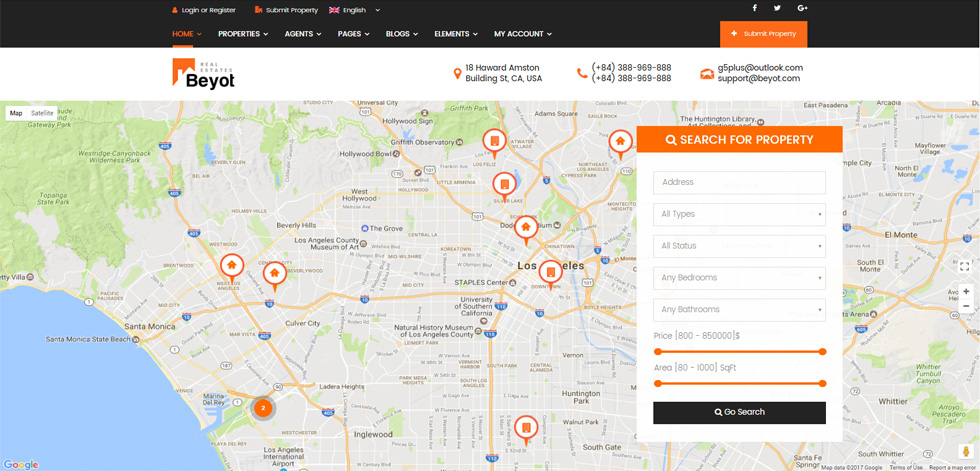Image resolution: width=980 pixels, height=471 pixels.
Task: Select the apartment marker at Los Feliz
Action: pos(494,144)
